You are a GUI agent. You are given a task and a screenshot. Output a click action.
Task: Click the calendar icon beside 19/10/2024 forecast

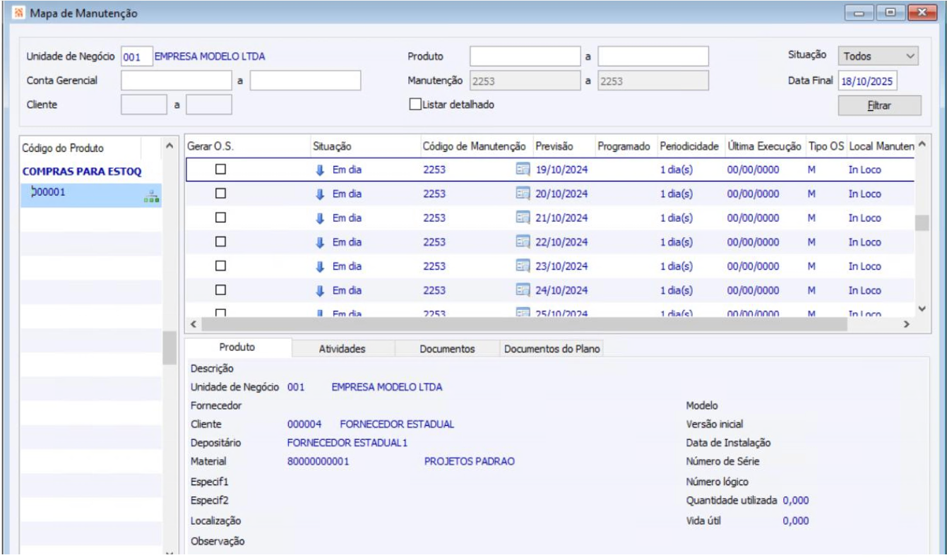click(523, 169)
